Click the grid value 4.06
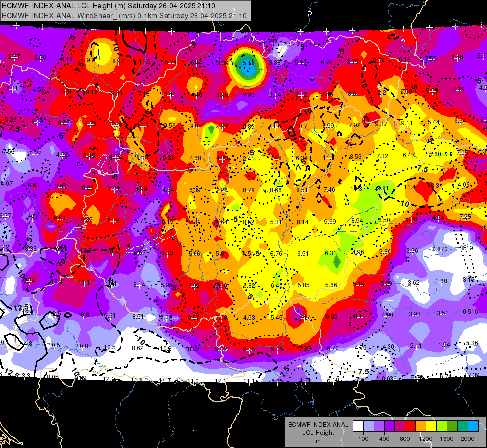This screenshot has width=487, height=448. (464, 184)
